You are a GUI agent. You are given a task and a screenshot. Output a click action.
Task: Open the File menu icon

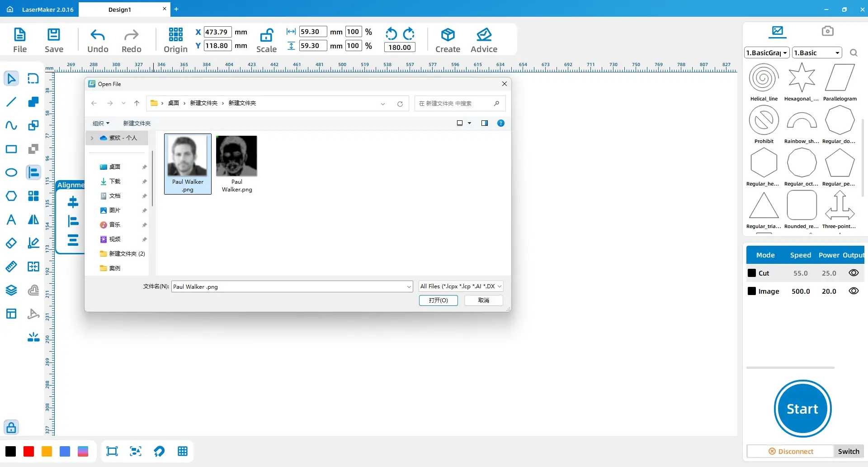[x=20, y=40]
